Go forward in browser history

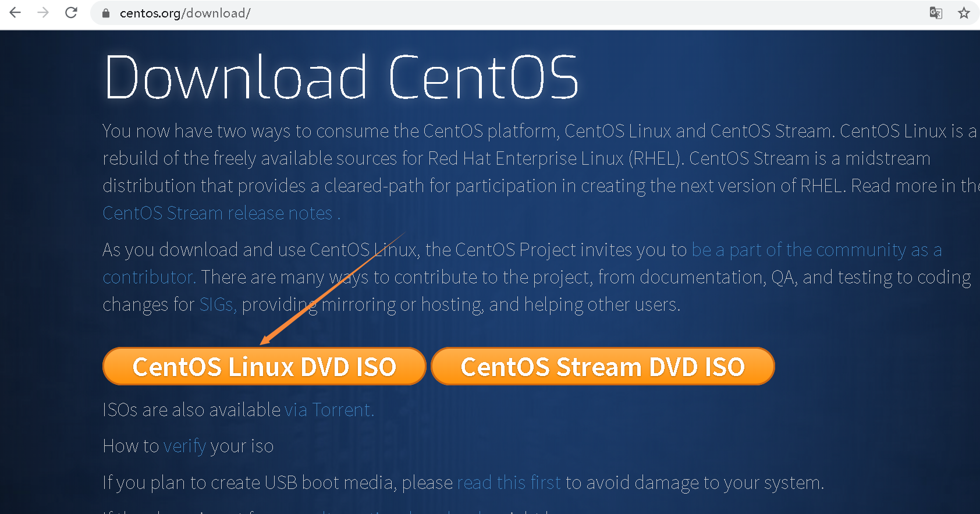pos(43,12)
